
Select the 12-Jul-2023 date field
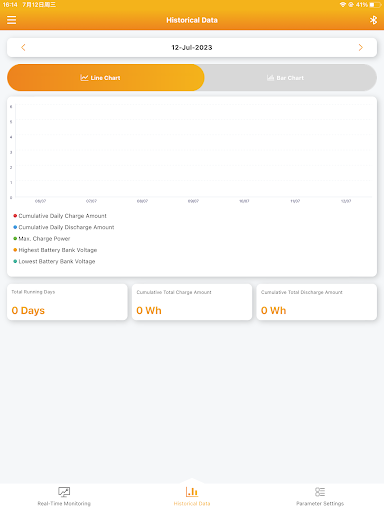tap(192, 47)
